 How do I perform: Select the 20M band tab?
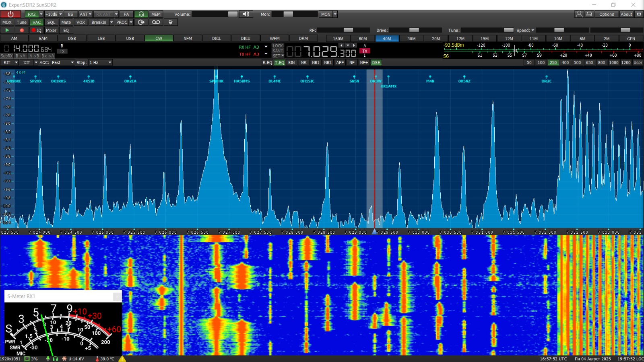tap(436, 39)
